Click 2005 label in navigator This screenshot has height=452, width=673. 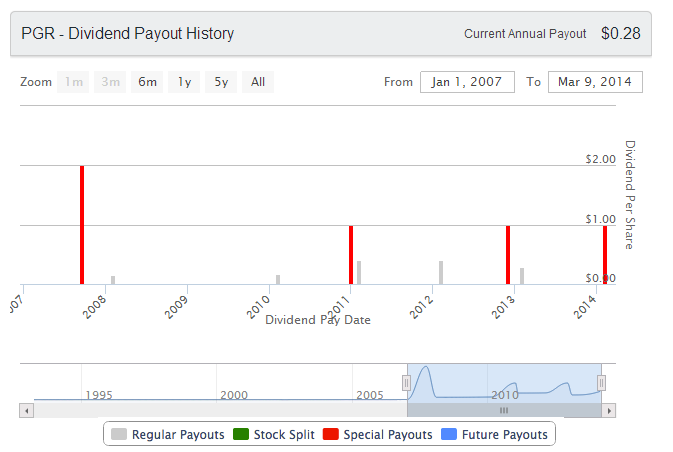(x=370, y=395)
